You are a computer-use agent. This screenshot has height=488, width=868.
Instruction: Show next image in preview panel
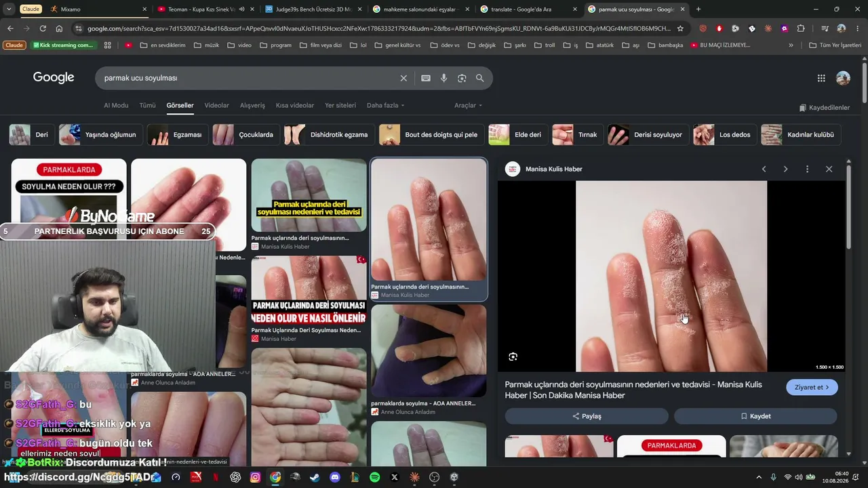coord(785,169)
